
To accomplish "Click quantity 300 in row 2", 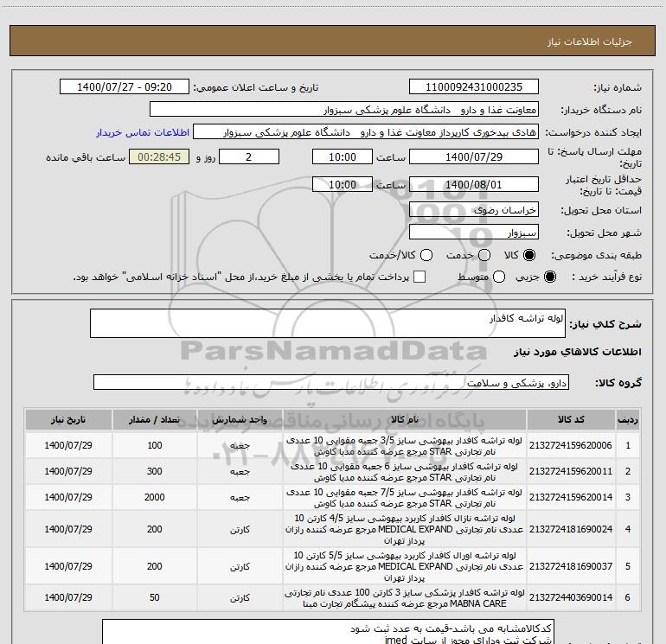I will coord(155,471).
